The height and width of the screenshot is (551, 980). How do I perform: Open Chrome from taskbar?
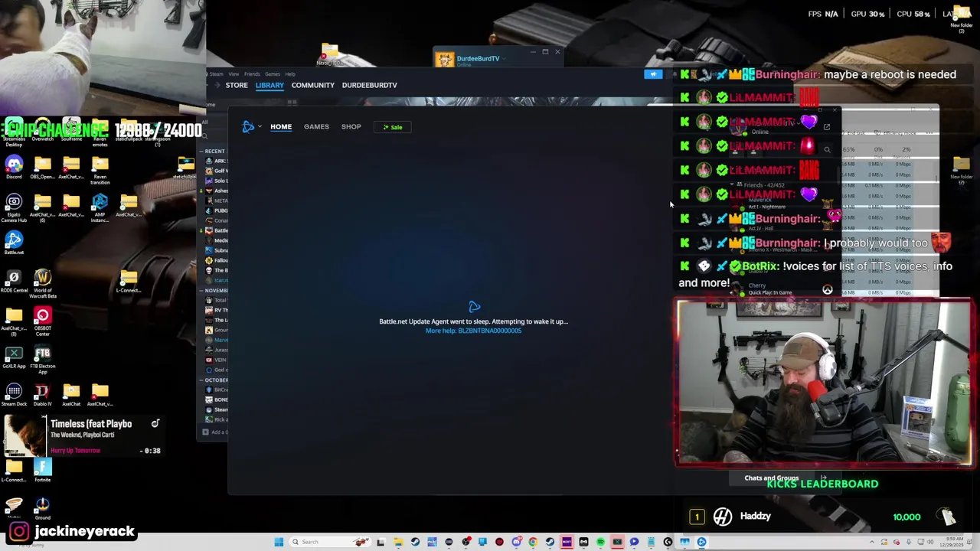coord(533,542)
